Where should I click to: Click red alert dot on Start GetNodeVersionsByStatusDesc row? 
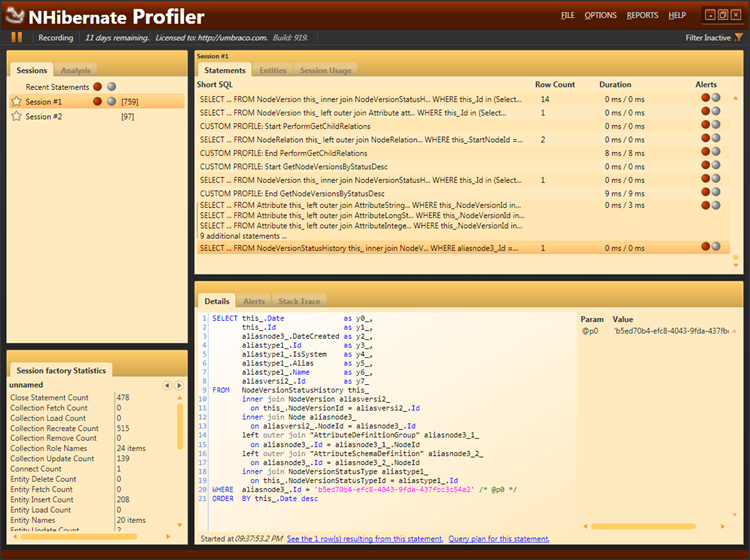click(706, 165)
